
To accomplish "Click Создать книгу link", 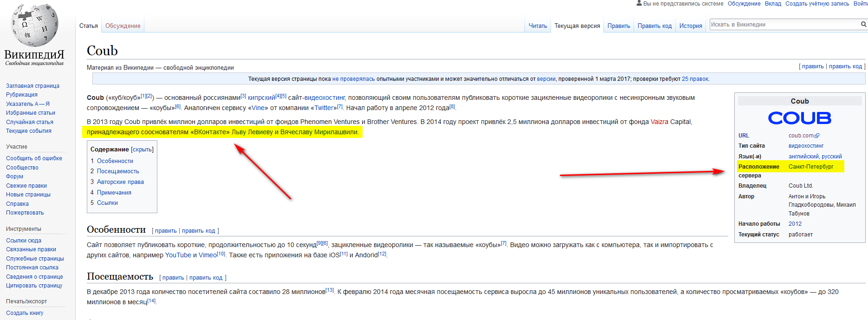I will click(x=25, y=313).
